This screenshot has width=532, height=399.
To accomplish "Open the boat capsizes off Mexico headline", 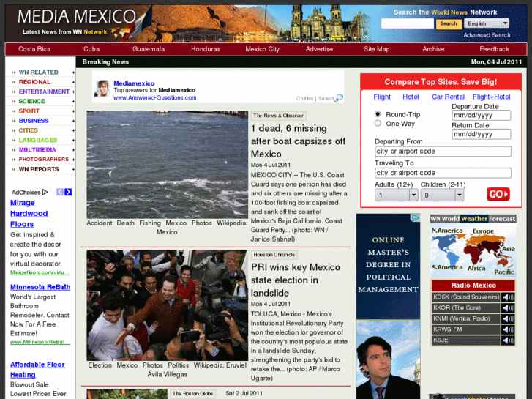I will pos(299,141).
